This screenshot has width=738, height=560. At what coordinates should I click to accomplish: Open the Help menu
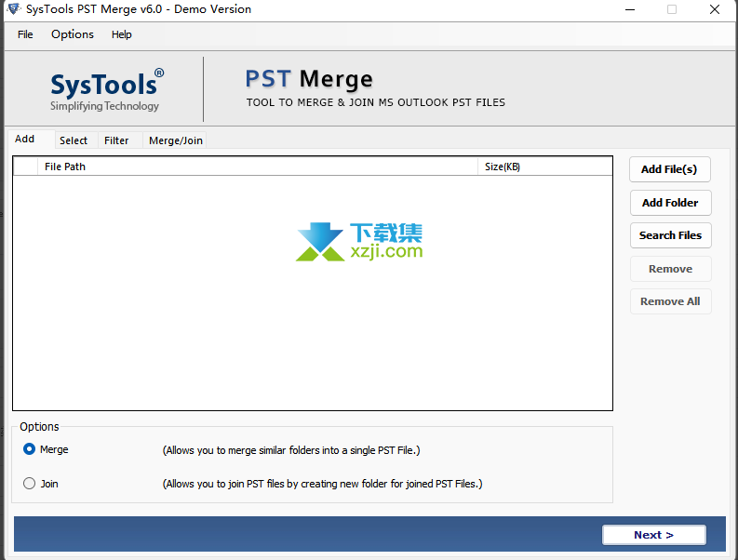click(x=121, y=34)
